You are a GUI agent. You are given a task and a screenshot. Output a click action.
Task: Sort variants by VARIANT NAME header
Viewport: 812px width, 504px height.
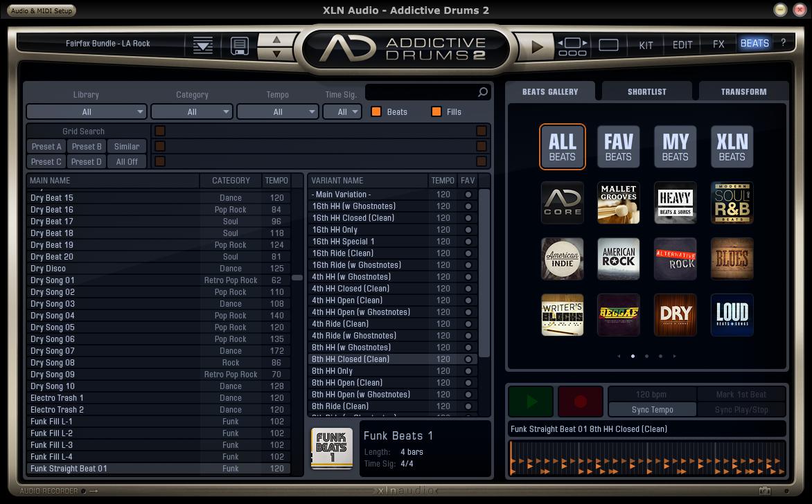click(x=368, y=181)
